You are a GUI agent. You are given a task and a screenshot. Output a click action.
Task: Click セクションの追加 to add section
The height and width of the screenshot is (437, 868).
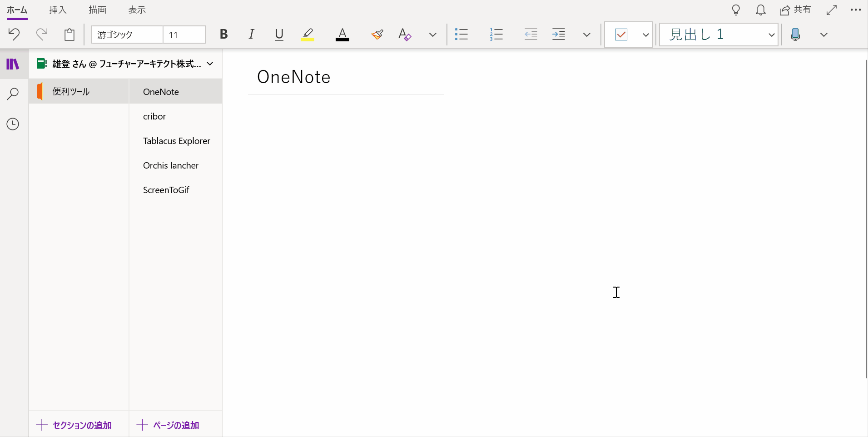[74, 425]
